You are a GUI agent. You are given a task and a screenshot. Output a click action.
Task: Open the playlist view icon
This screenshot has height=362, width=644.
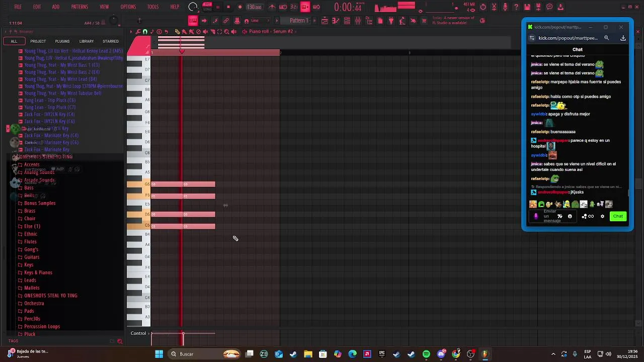(325, 21)
